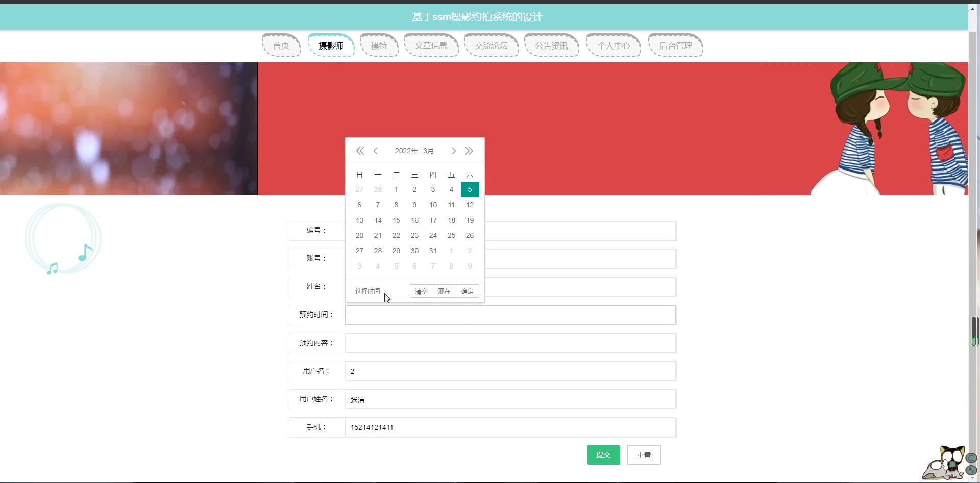Click the 用户名 field containing 2

pyautogui.click(x=510, y=371)
